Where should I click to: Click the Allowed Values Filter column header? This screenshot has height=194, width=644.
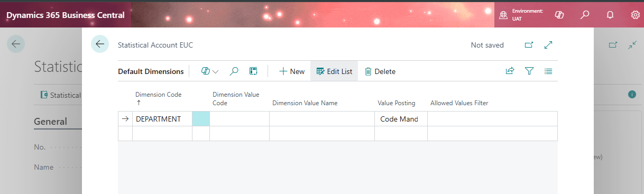tap(459, 103)
